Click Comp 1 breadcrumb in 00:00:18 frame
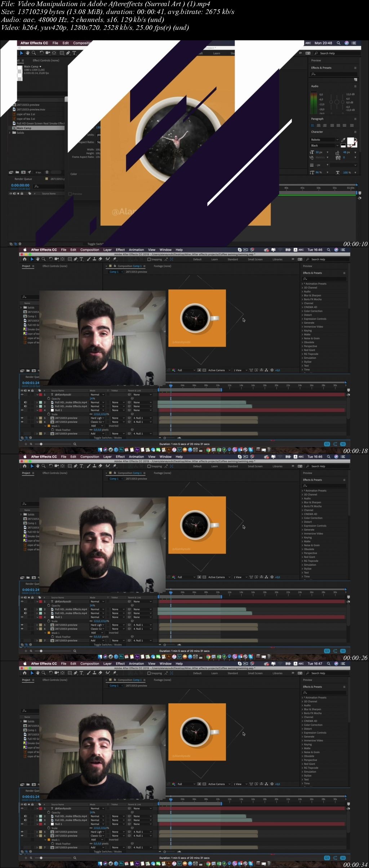 point(113,272)
